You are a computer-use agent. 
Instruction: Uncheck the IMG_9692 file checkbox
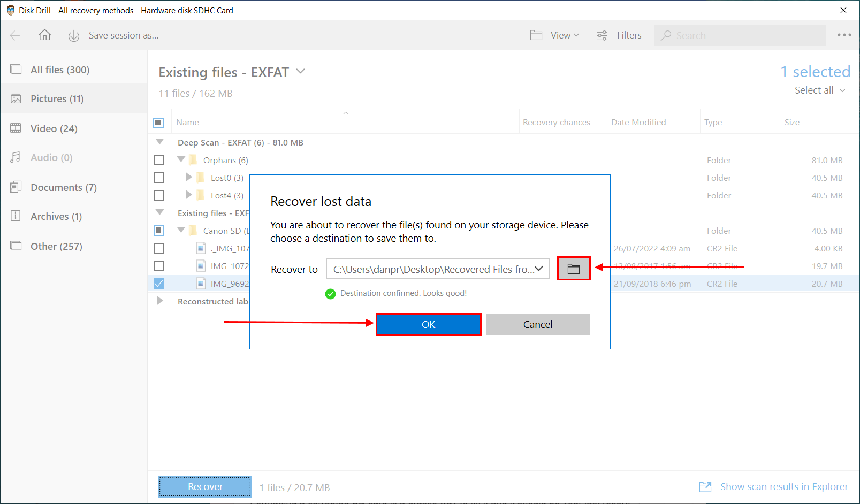[x=159, y=284]
